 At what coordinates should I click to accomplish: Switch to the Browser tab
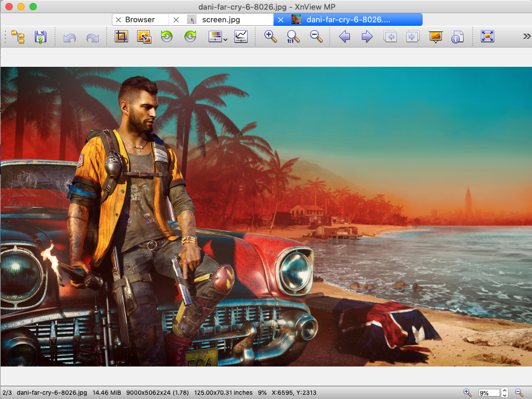point(140,20)
